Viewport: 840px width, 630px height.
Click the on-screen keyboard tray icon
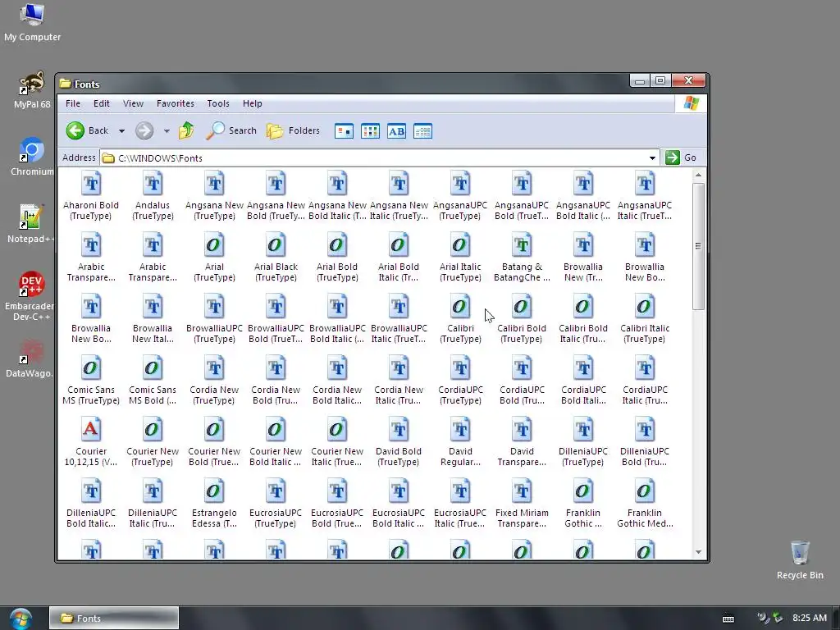728,619
